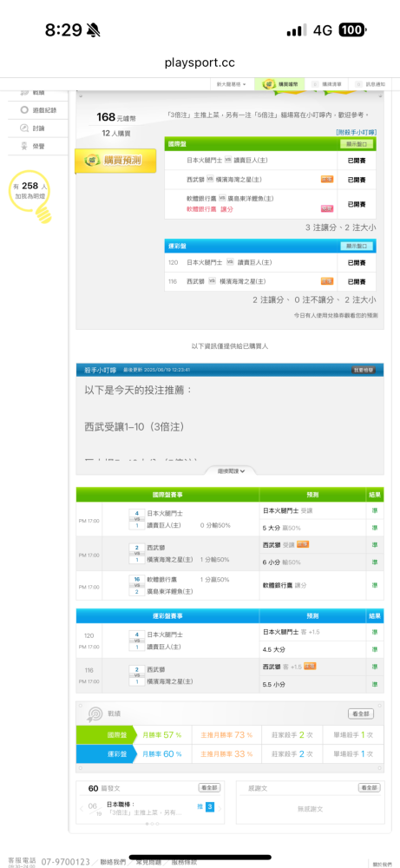Click the pink tag beside 軟體銀行鷹 讓分
Viewport: 400px width, 868px height.
(x=326, y=208)
